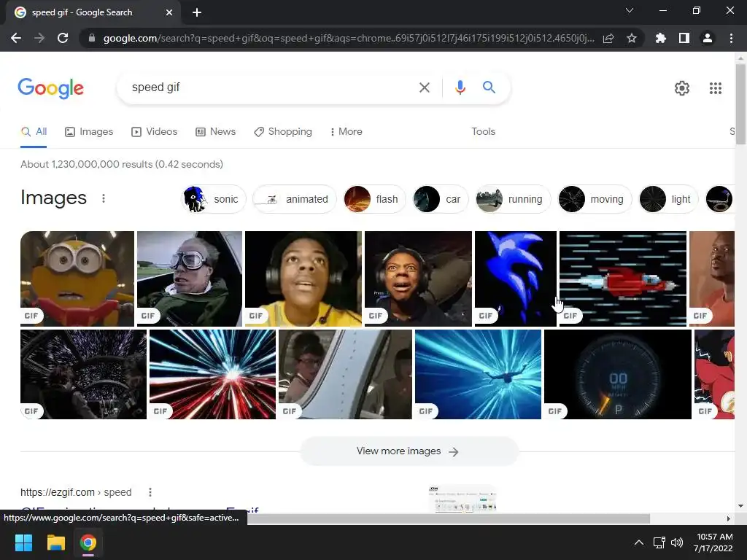Submit search with magnifier icon

[489, 87]
